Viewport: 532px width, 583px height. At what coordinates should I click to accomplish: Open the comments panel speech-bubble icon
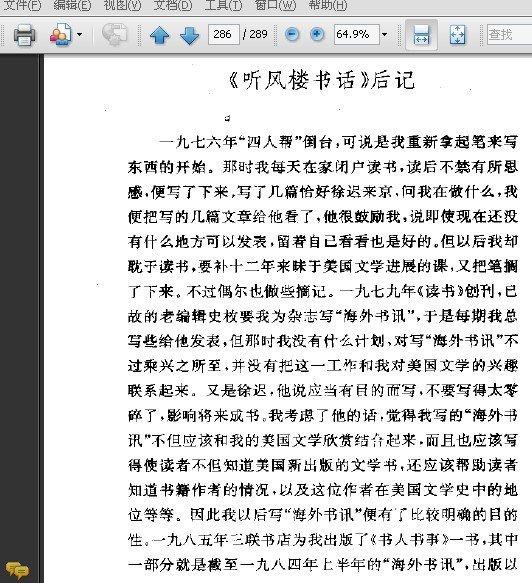click(17, 571)
